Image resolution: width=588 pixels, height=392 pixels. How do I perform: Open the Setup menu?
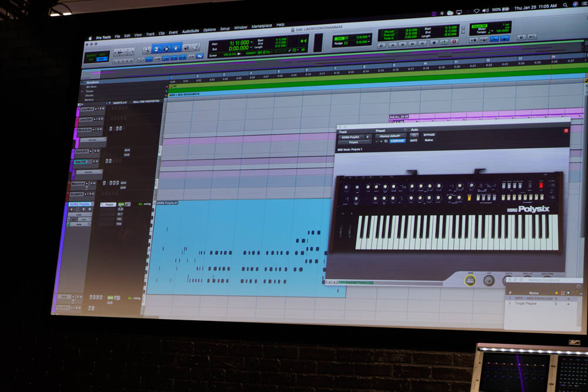pos(225,29)
